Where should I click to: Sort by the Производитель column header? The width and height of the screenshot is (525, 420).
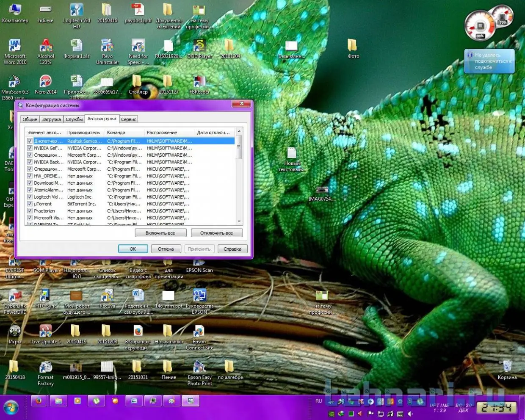[84, 133]
